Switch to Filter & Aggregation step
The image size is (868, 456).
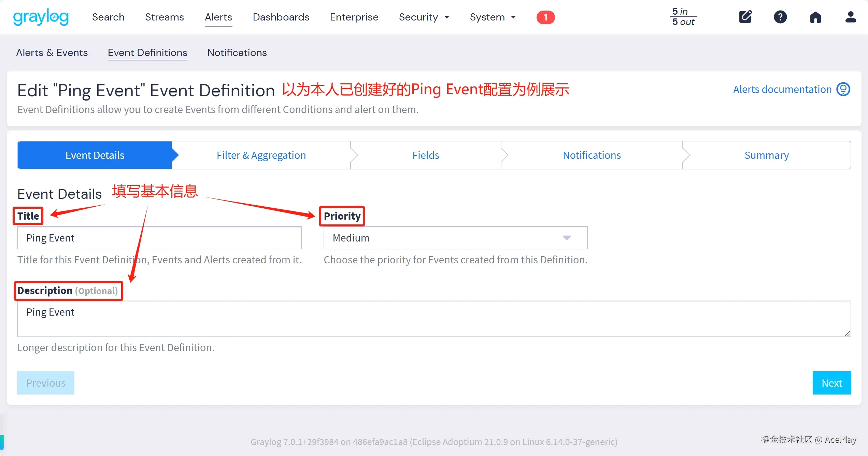point(261,155)
